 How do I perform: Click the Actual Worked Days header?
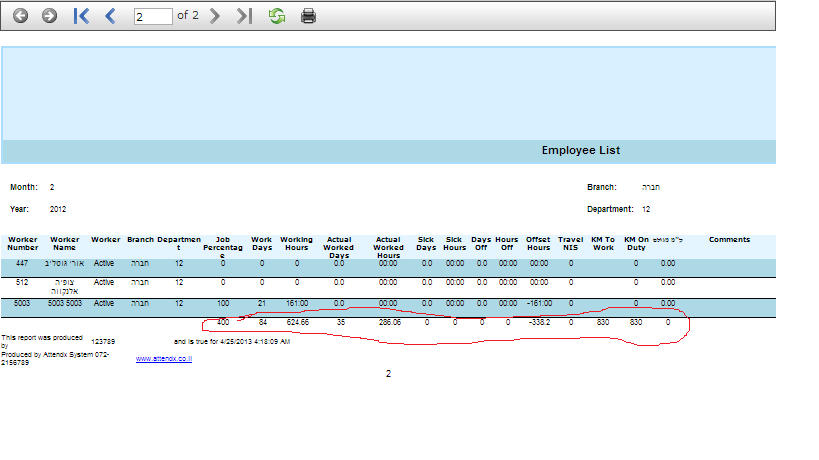[338, 247]
